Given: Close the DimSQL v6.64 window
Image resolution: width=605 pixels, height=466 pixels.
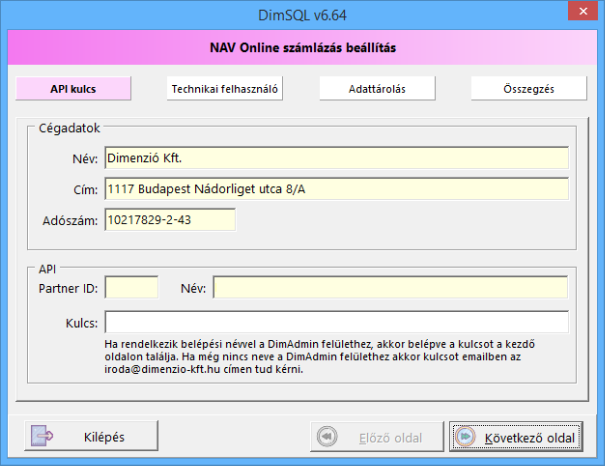Looking at the screenshot, I should click(x=583, y=11).
